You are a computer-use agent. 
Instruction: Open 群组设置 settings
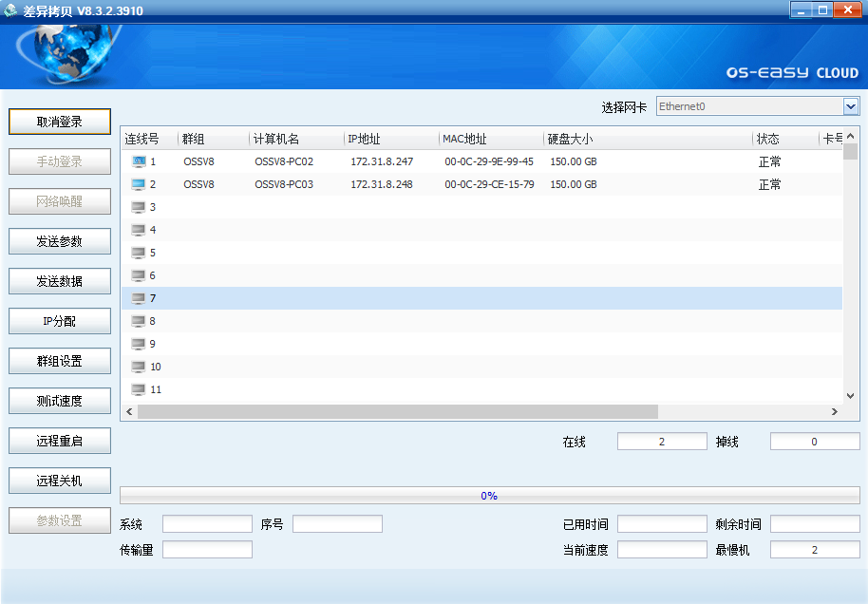(60, 361)
